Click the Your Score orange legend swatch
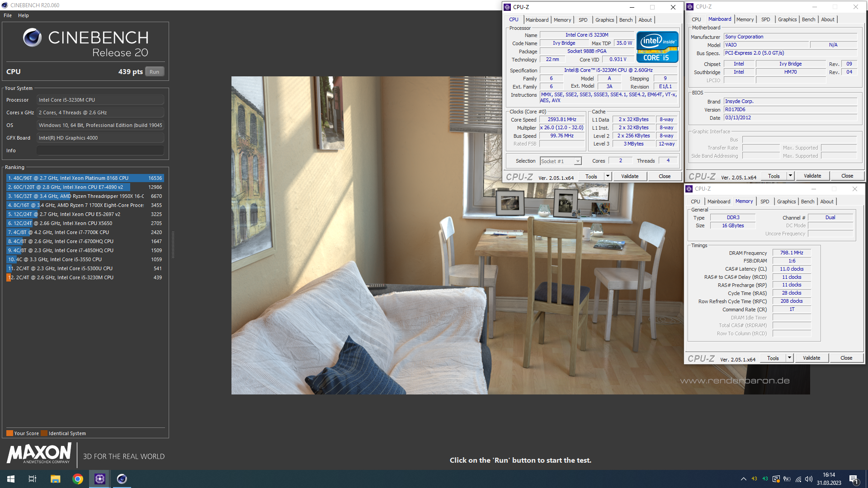 (9, 433)
